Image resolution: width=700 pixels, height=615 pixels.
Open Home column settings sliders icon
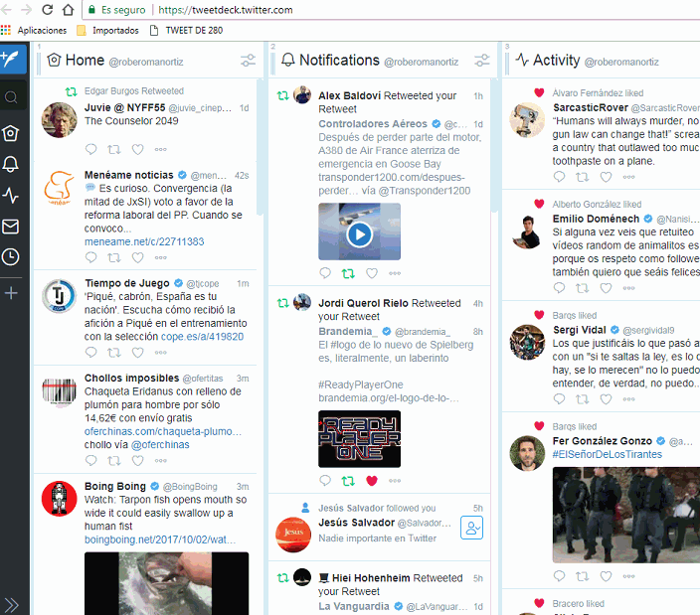pyautogui.click(x=248, y=61)
